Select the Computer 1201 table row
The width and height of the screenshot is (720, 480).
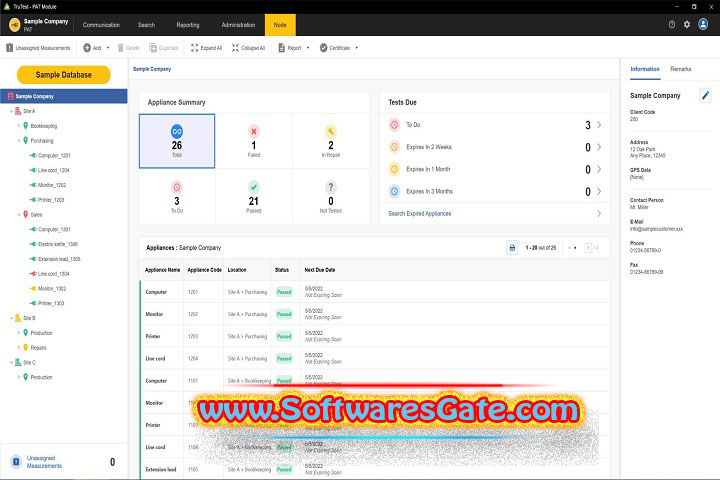[375, 292]
